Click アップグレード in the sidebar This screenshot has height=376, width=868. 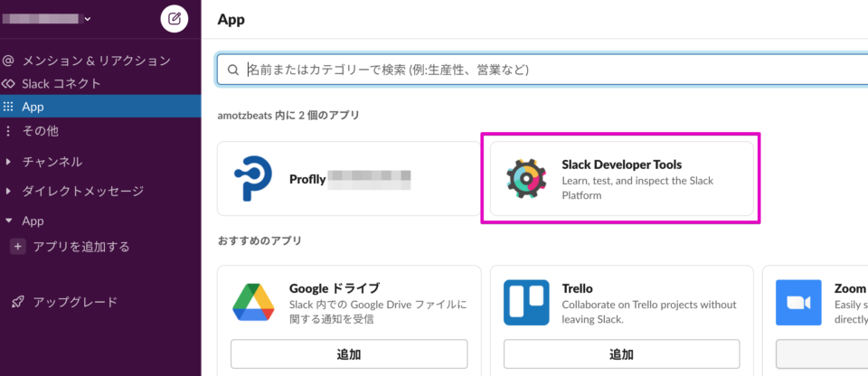pos(75,303)
